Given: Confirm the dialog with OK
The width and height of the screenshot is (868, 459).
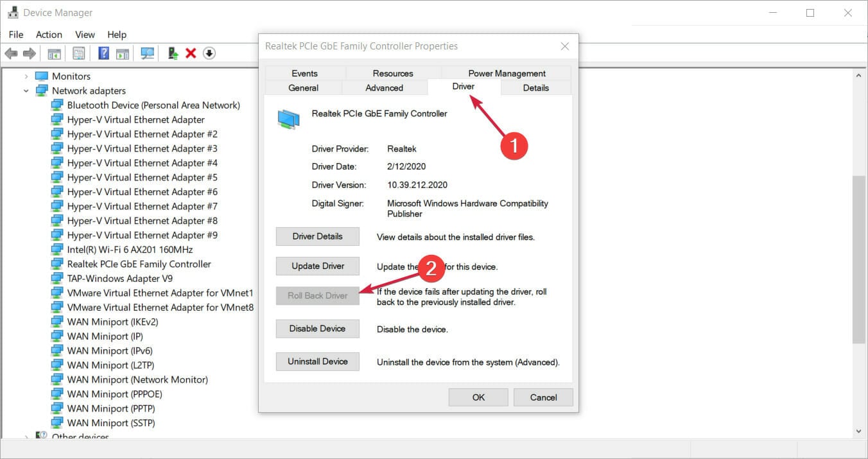Looking at the screenshot, I should pos(478,397).
